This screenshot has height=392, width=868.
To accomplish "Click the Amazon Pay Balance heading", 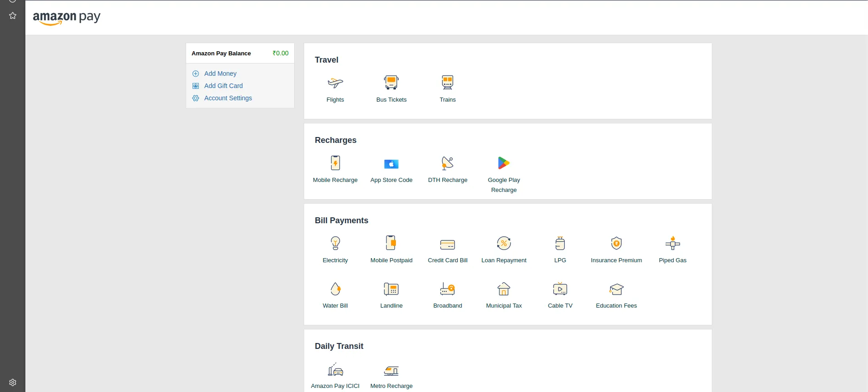I will click(x=221, y=53).
